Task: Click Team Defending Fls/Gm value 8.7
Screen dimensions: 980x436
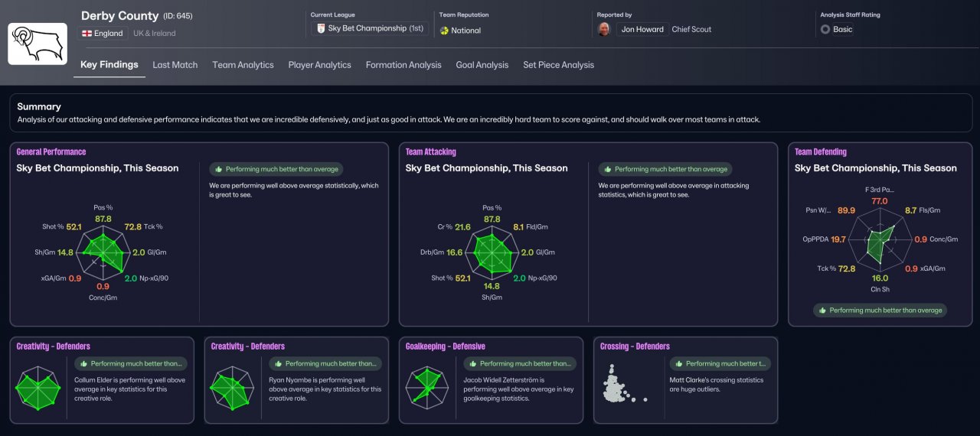Action: point(910,210)
